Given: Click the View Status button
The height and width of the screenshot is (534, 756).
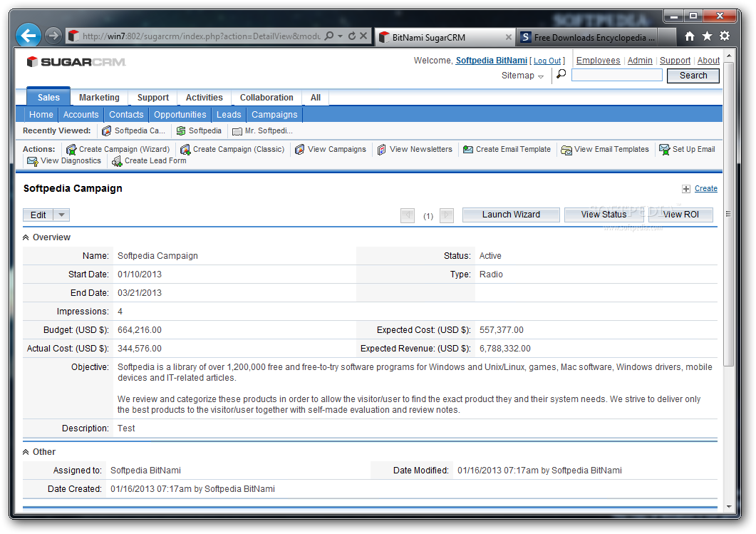Looking at the screenshot, I should [604, 215].
